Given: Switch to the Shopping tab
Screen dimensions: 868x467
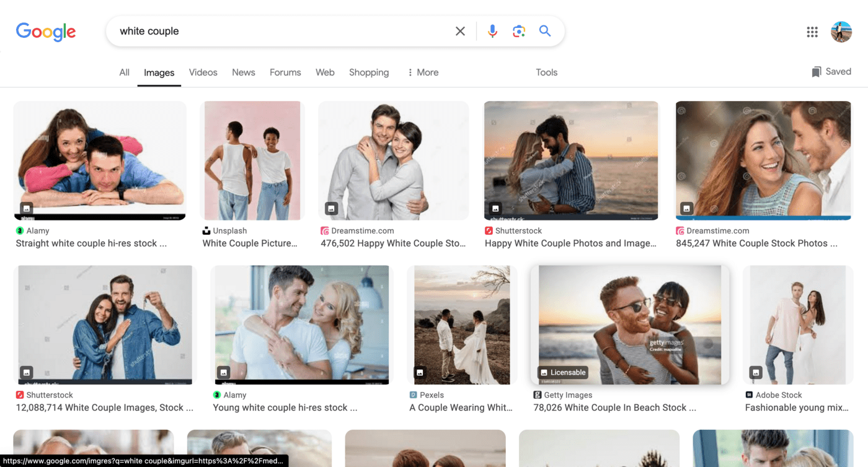Looking at the screenshot, I should coord(369,72).
